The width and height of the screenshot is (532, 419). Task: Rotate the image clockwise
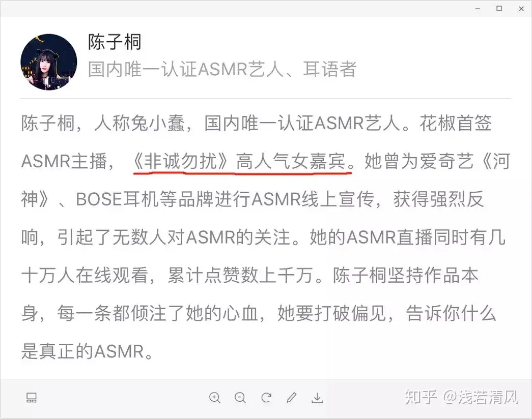pyautogui.click(x=266, y=397)
